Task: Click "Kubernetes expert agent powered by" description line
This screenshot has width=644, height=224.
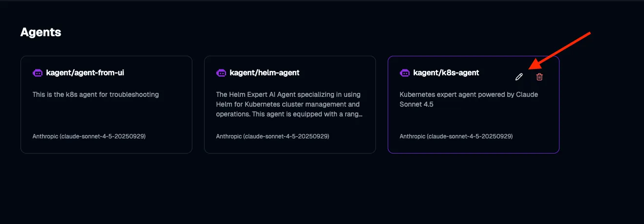Action: [x=469, y=94]
